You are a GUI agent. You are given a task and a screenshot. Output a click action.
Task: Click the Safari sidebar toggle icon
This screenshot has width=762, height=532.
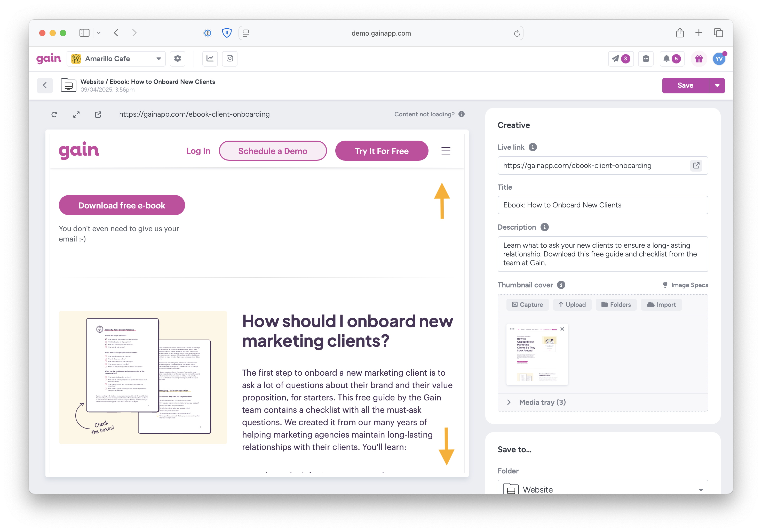pos(84,33)
